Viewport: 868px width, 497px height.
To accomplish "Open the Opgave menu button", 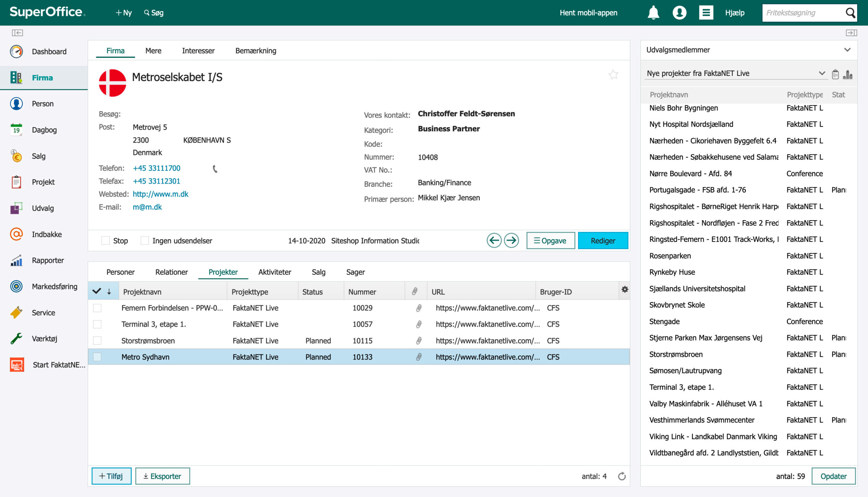I will pos(551,241).
